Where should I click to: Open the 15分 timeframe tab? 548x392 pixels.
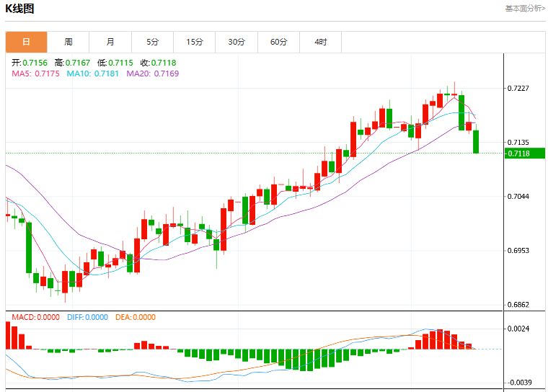[x=194, y=43]
